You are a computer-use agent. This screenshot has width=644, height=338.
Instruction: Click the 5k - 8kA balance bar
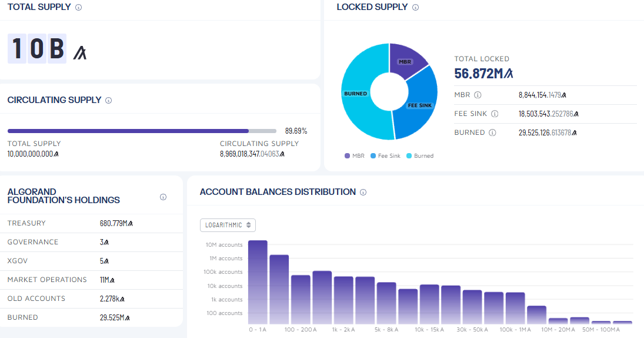coord(386,303)
